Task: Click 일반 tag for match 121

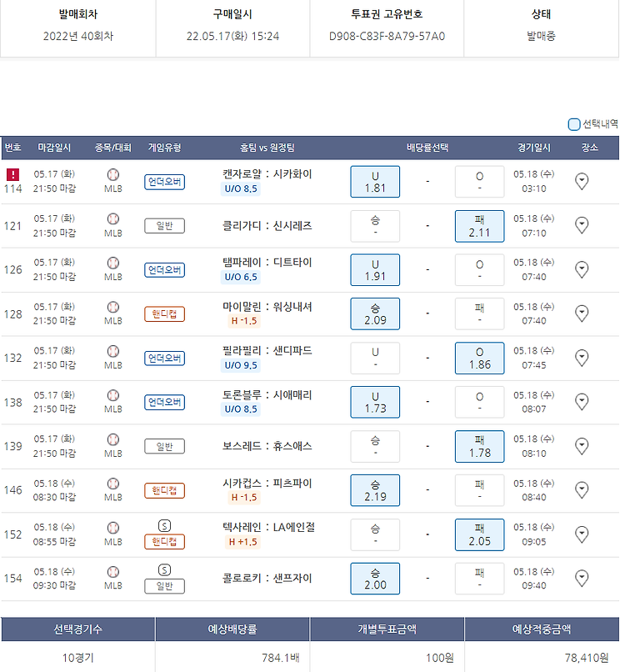Action: click(164, 226)
